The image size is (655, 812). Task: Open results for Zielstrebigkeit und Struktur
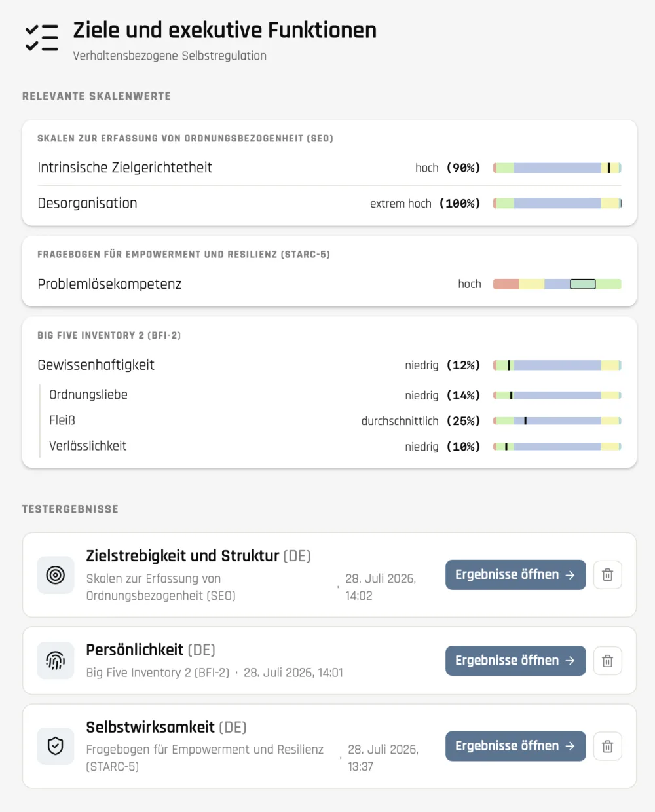515,575
